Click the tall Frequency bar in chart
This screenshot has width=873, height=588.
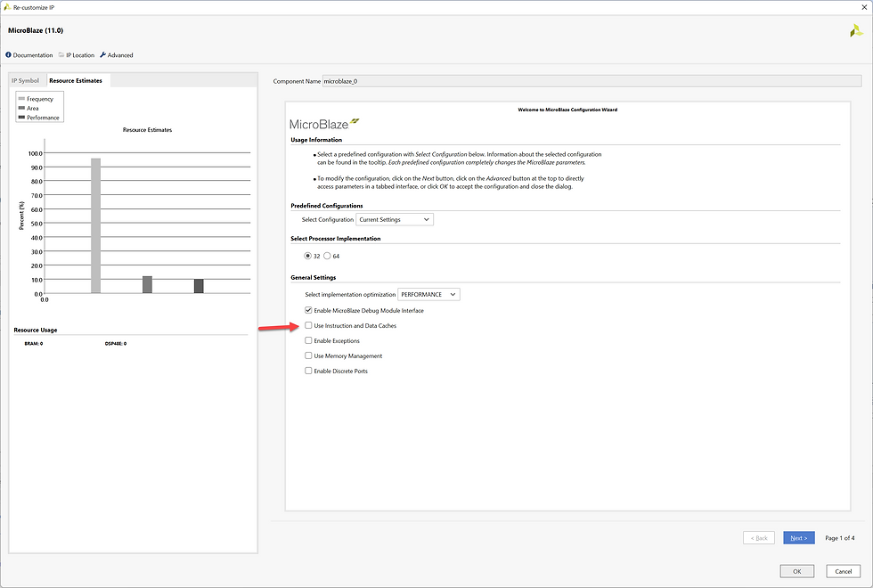point(96,225)
